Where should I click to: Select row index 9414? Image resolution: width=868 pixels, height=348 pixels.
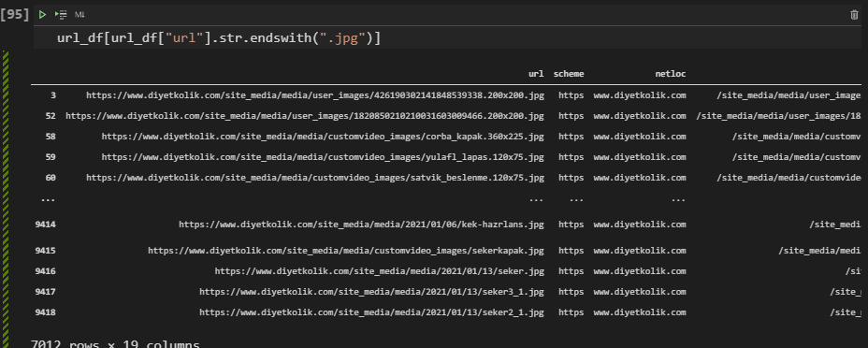(45, 225)
